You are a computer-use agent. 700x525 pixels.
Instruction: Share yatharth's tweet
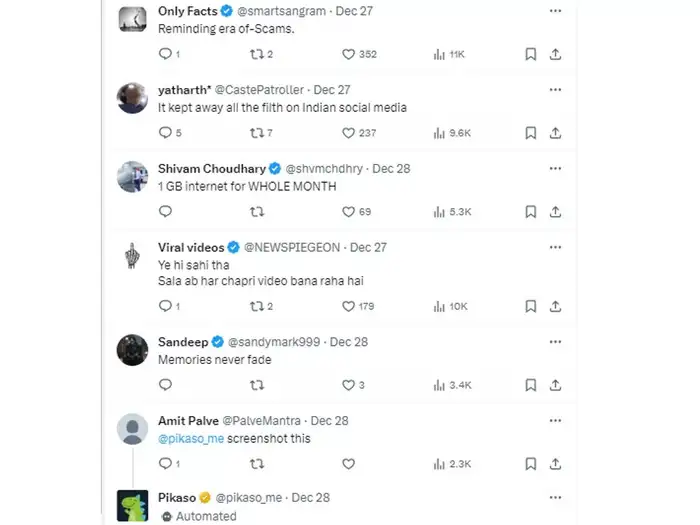click(556, 133)
